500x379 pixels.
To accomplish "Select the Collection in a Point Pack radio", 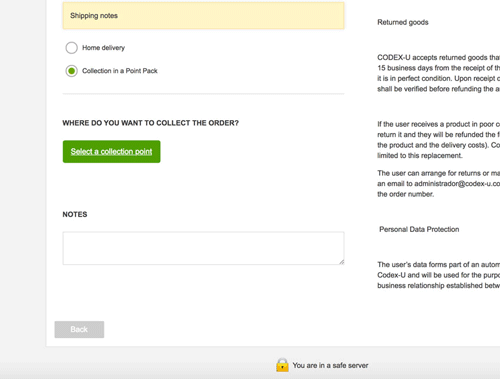I will 71,71.
